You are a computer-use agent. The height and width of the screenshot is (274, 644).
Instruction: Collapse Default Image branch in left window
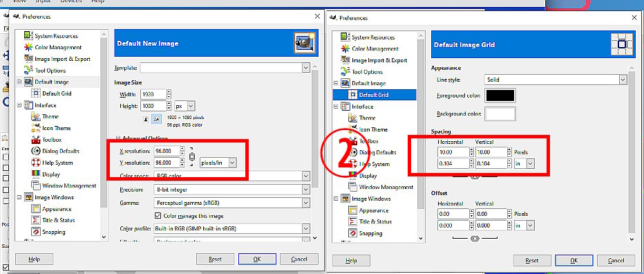pos(19,82)
